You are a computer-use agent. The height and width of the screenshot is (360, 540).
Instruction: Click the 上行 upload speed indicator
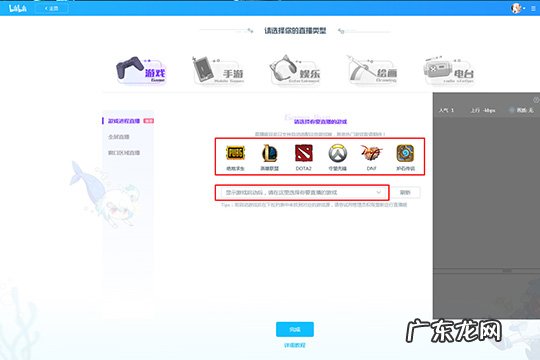[x=483, y=110]
